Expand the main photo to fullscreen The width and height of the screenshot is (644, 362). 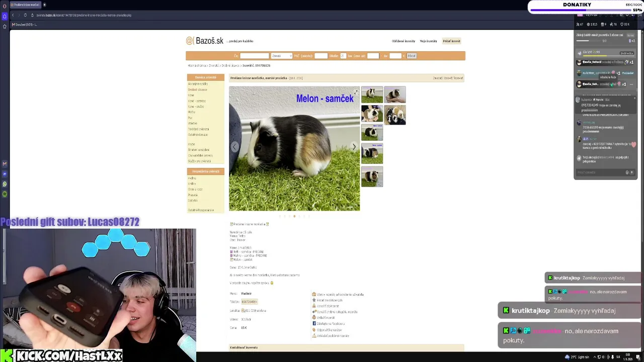[x=356, y=92]
